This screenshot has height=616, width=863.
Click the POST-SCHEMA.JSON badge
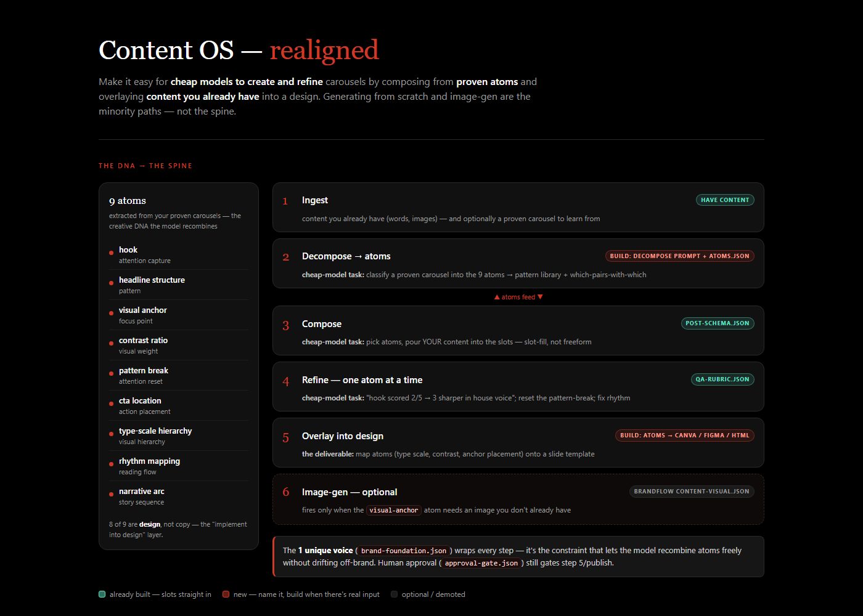[x=718, y=323]
